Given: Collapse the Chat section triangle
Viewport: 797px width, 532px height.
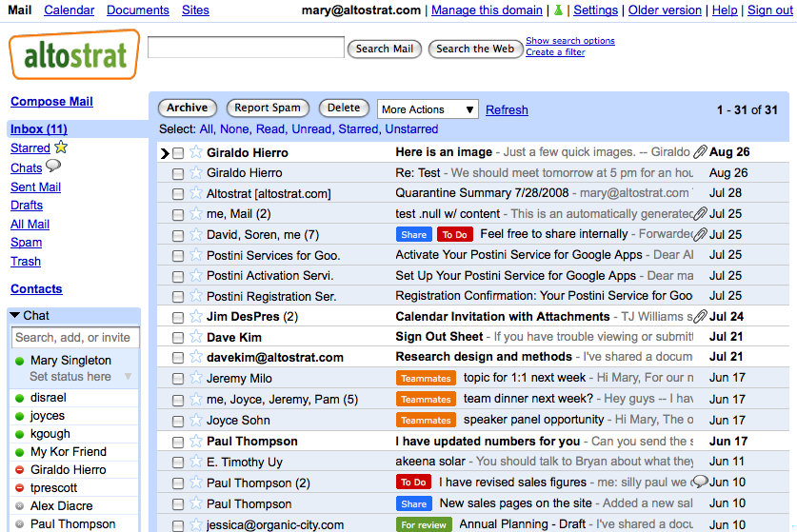Looking at the screenshot, I should click(14, 315).
